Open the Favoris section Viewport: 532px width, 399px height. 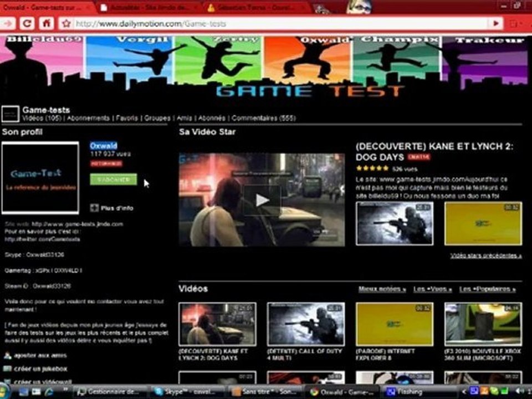[x=127, y=118]
